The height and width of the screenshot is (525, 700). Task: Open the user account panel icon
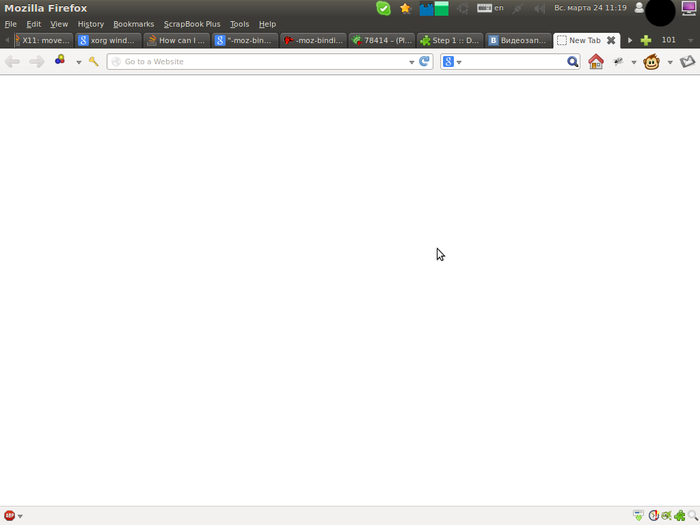click(639, 8)
